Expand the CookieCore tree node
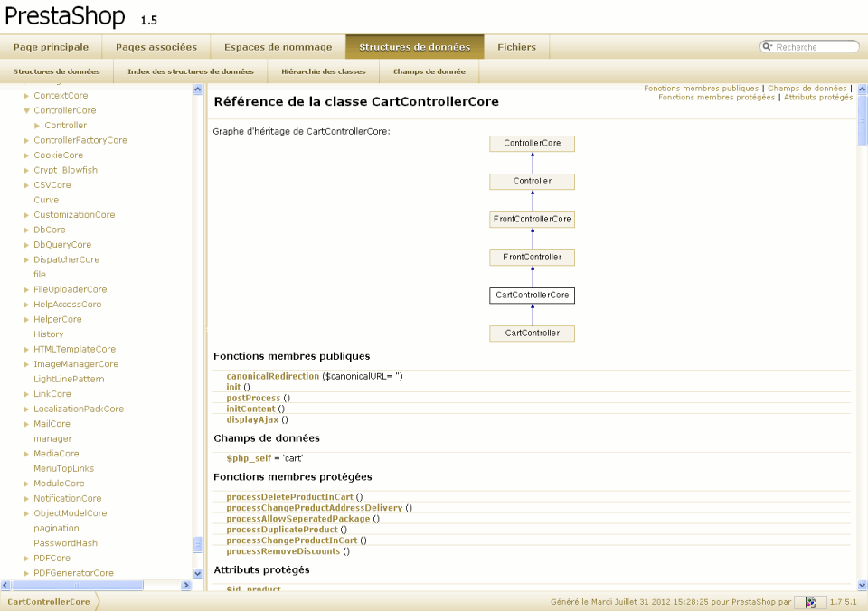Image resolution: width=868 pixels, height=611 pixels. (26, 155)
